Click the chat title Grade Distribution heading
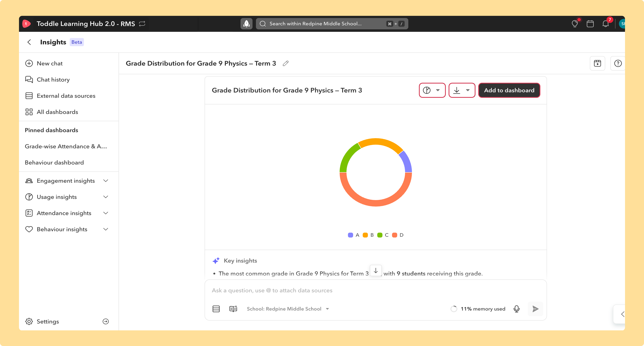 click(201, 64)
